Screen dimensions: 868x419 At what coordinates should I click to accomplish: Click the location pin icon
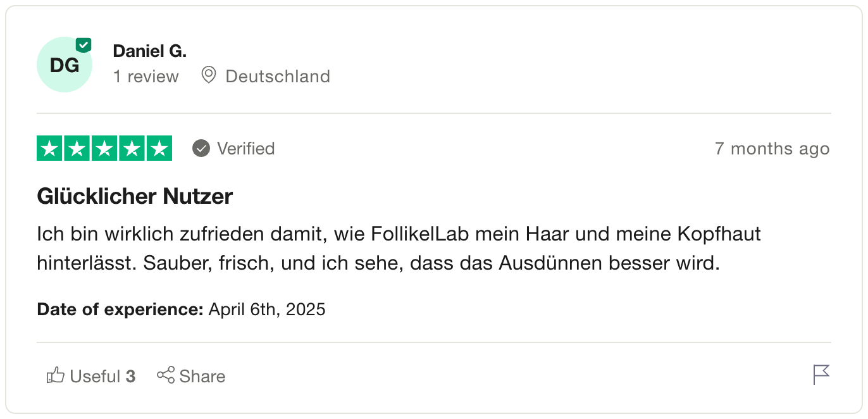click(208, 75)
